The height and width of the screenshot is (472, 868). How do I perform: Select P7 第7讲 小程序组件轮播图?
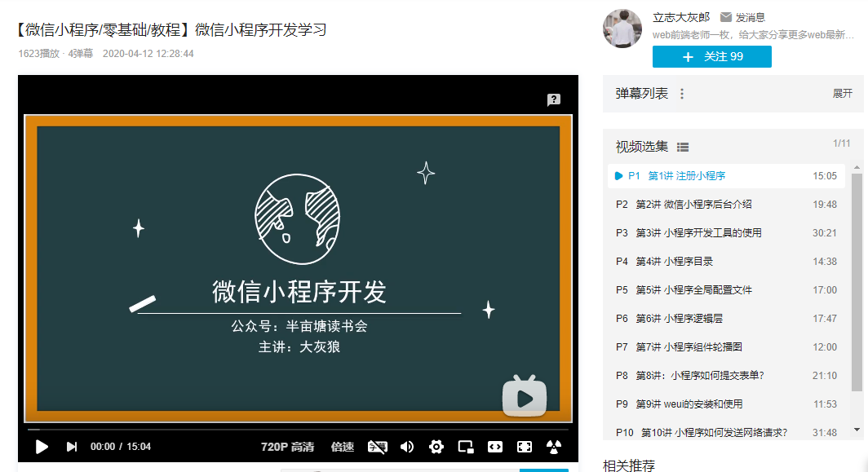(x=726, y=347)
